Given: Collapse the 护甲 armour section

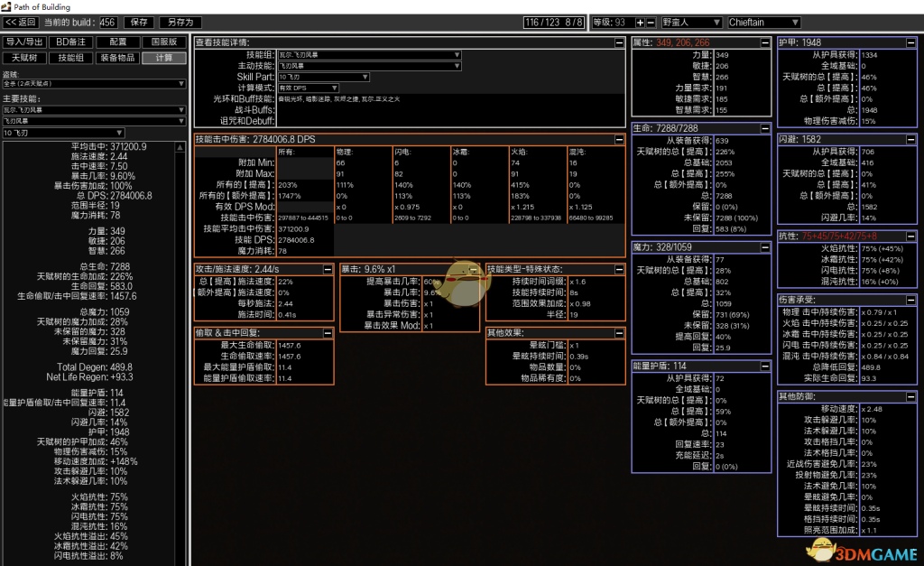Looking at the screenshot, I should pos(910,42).
